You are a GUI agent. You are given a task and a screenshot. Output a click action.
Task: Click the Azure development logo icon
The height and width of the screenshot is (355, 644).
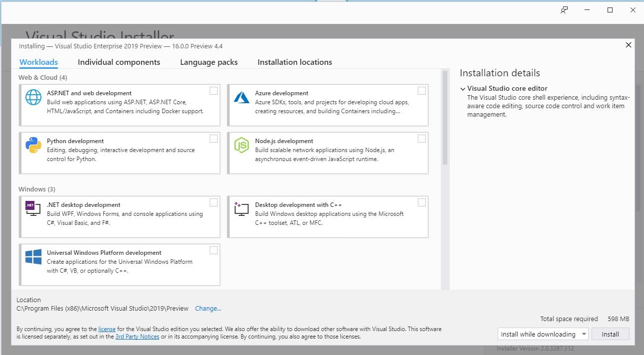(242, 97)
